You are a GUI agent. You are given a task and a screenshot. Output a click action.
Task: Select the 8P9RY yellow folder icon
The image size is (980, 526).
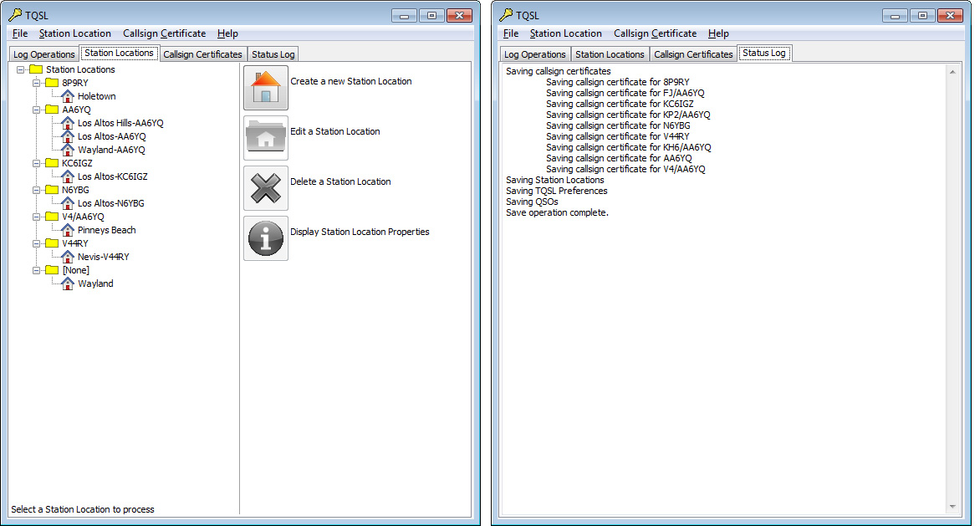click(x=52, y=83)
